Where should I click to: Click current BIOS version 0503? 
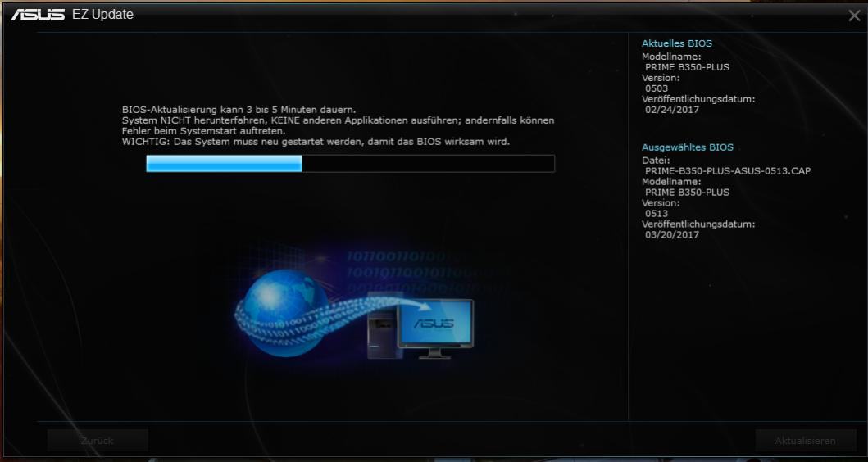pyautogui.click(x=657, y=88)
